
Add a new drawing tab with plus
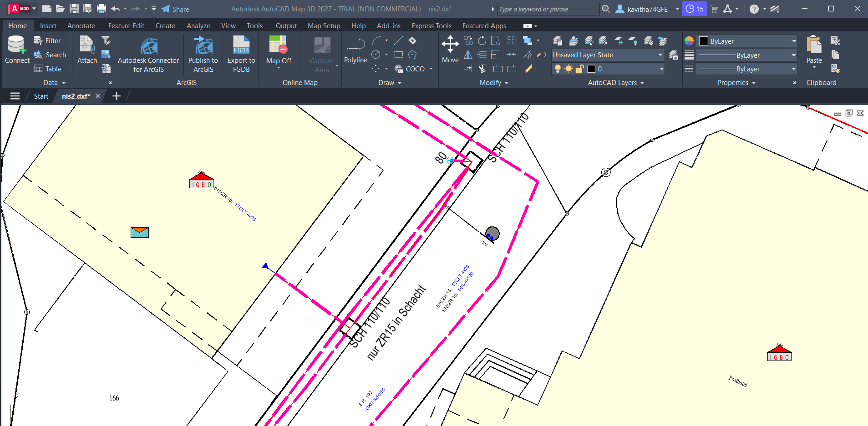(117, 96)
